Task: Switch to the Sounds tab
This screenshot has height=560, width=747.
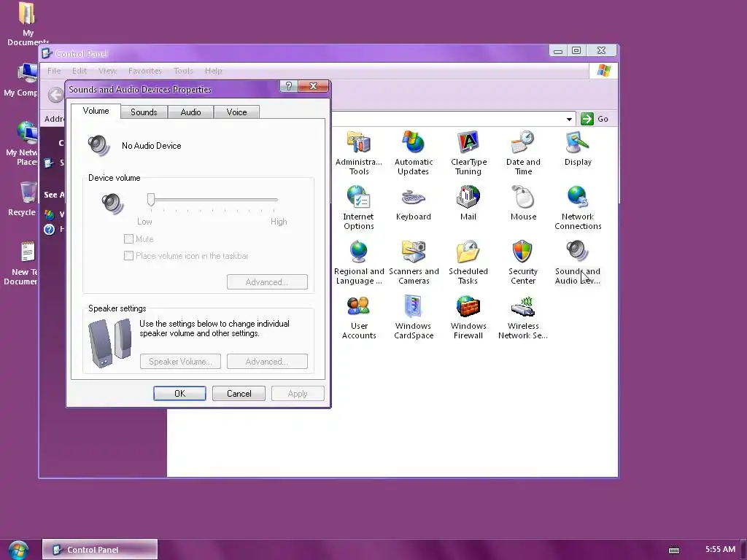Action: 144,112
